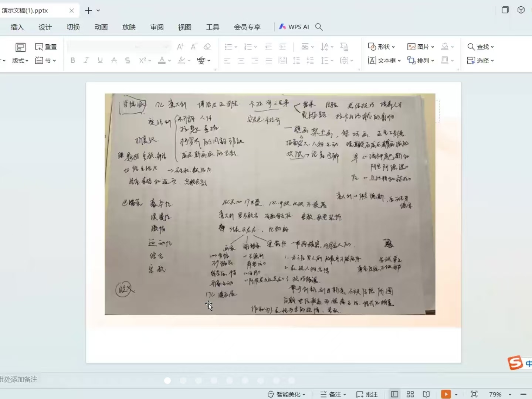Click the zoom out minus button
Screen dimensions: 532x399
pyautogui.click(x=523, y=394)
